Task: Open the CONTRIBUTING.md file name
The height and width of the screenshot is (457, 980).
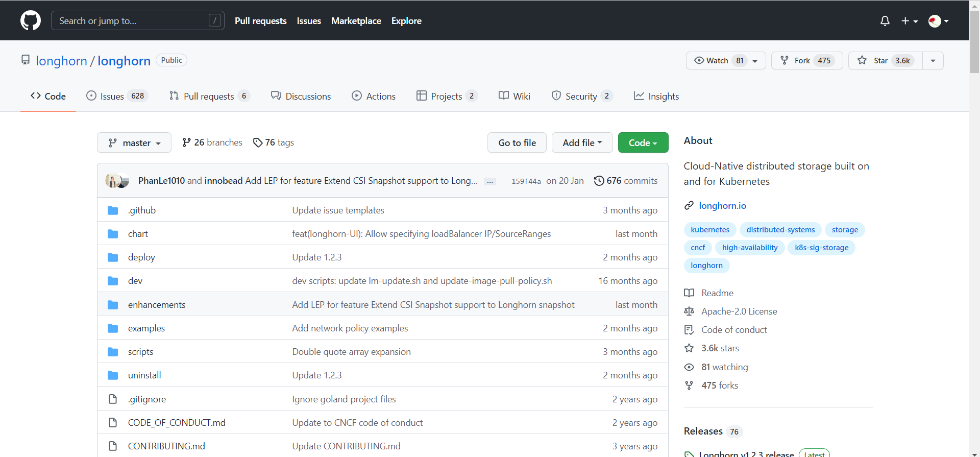Action: click(x=166, y=446)
